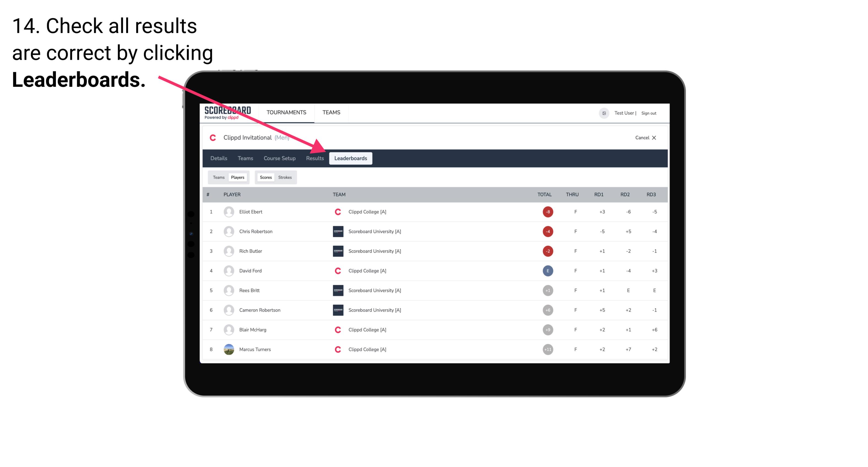The width and height of the screenshot is (868, 467).
Task: Click Chris Robertson player avatar icon
Action: (228, 231)
